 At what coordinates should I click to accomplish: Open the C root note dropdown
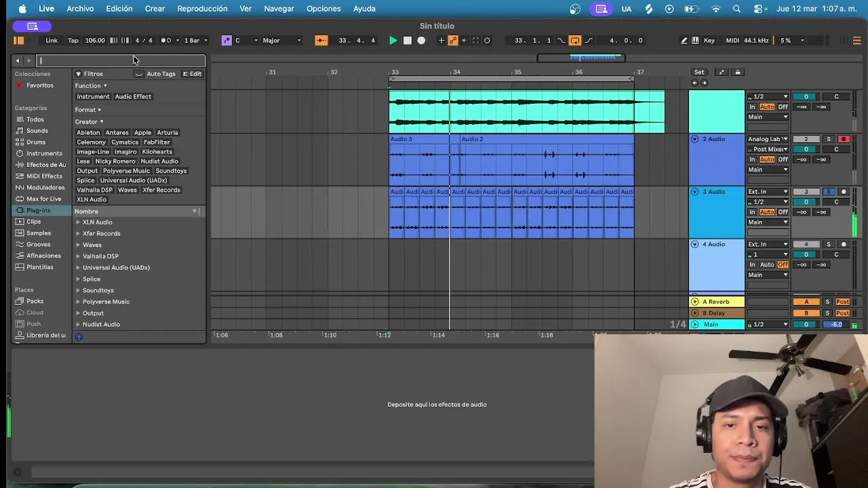(246, 41)
